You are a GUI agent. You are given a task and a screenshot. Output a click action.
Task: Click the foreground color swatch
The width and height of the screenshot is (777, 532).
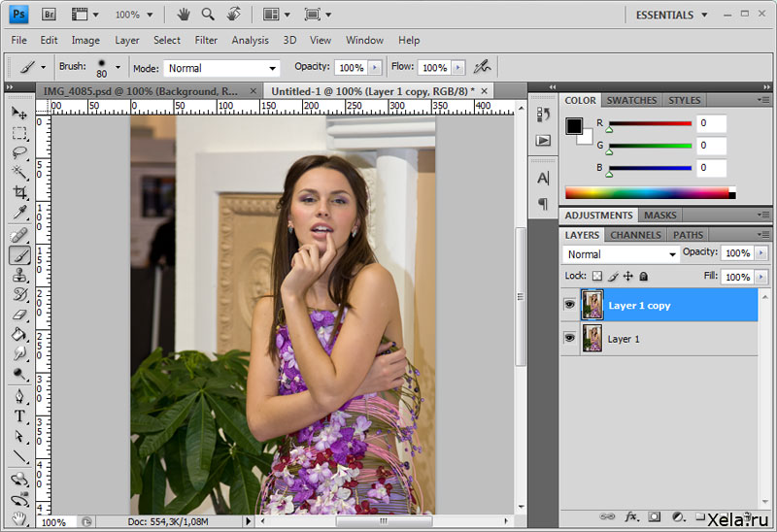574,126
